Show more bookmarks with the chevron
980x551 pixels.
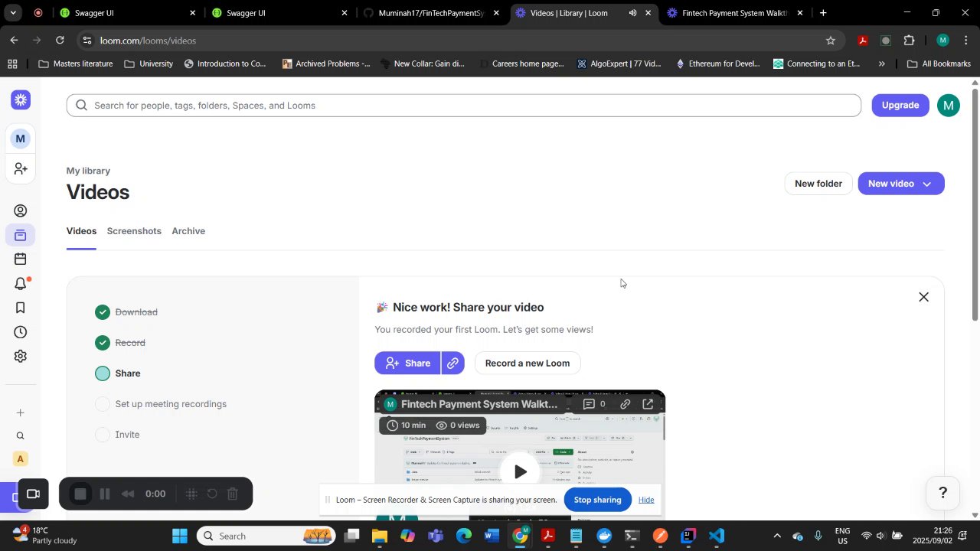(x=881, y=64)
